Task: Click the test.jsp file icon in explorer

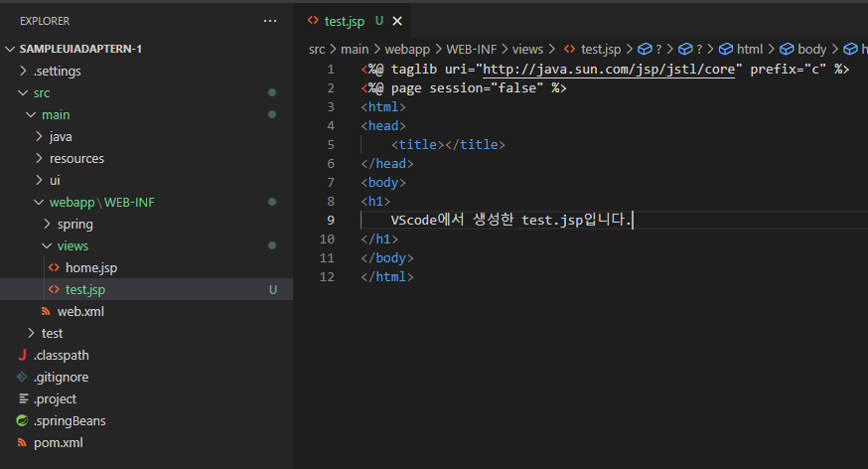Action: click(55, 289)
